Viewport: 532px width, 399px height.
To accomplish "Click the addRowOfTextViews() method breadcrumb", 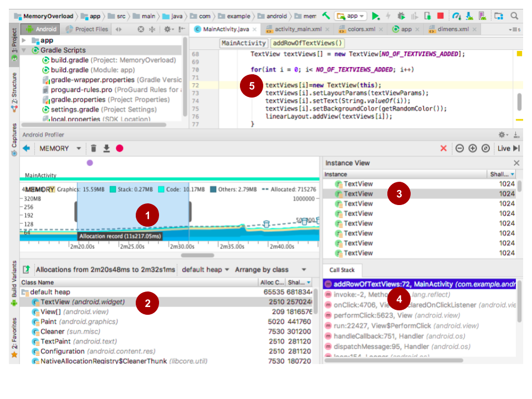I will coord(308,43).
